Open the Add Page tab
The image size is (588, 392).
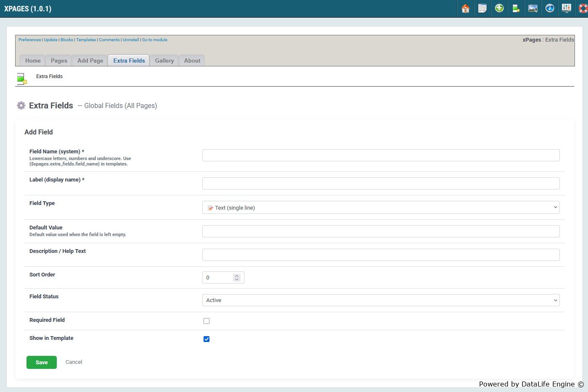coord(90,61)
